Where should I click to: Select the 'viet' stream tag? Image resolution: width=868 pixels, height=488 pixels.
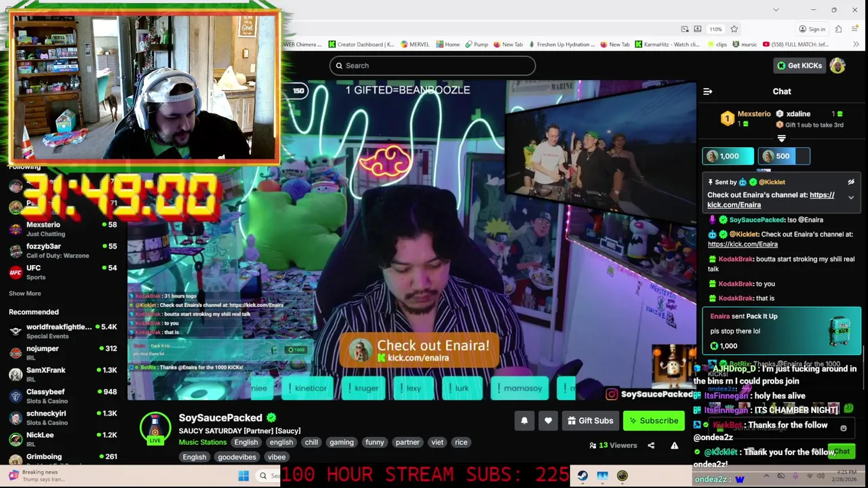[437, 443]
